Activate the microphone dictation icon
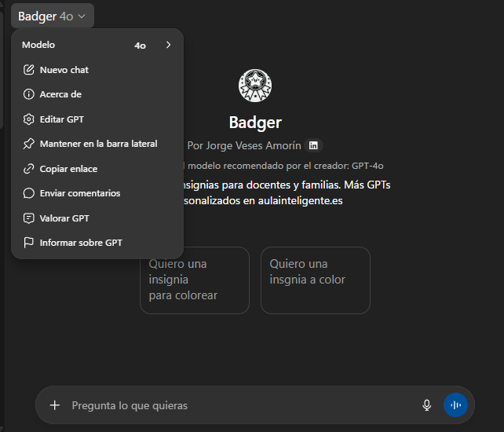Viewport: 504px width, 432px height. coord(426,405)
